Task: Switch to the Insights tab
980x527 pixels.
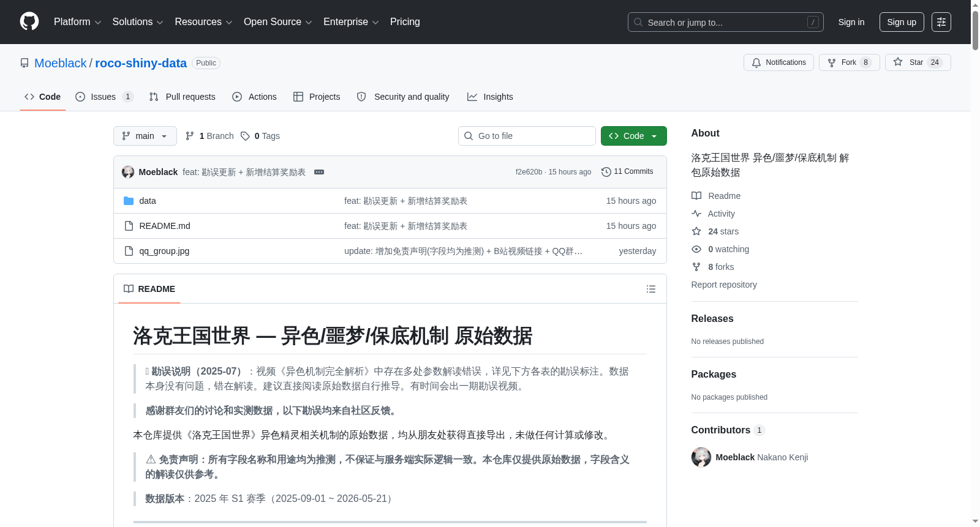Action: click(490, 97)
